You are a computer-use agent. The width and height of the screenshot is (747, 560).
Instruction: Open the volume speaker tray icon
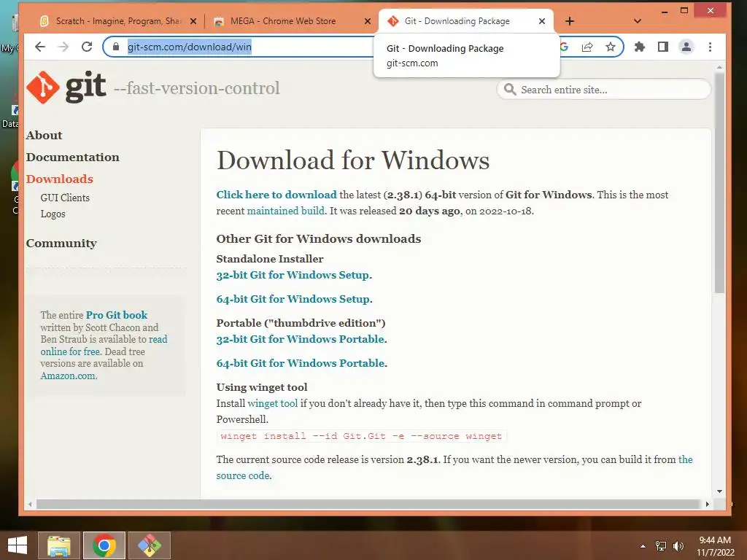[678, 546]
